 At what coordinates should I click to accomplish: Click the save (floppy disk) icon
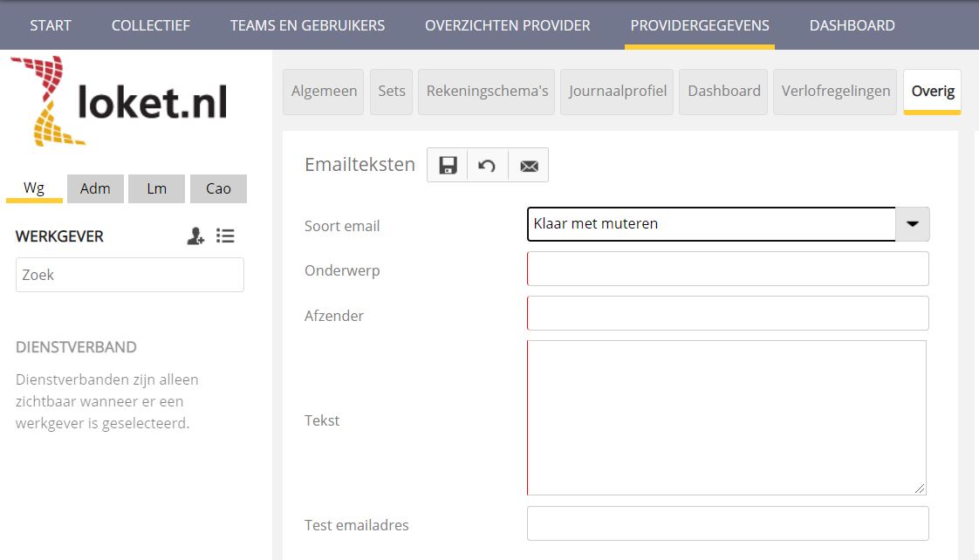point(448,166)
